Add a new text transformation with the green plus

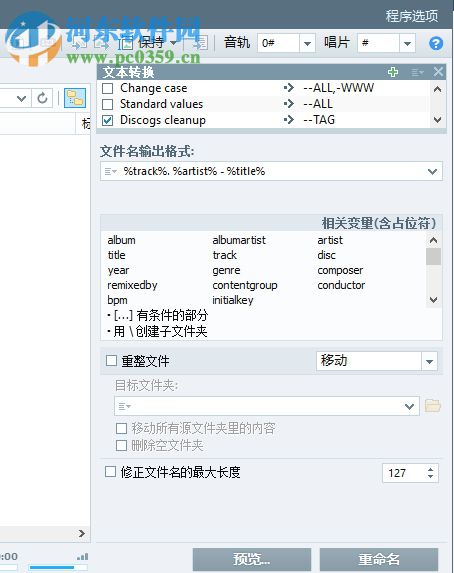[393, 72]
